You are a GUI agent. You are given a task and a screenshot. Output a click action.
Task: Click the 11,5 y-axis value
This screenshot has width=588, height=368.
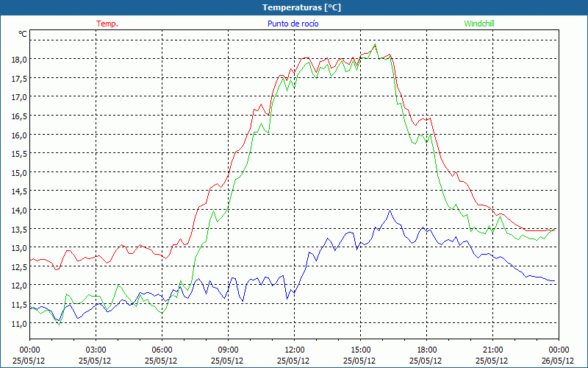tap(20, 305)
